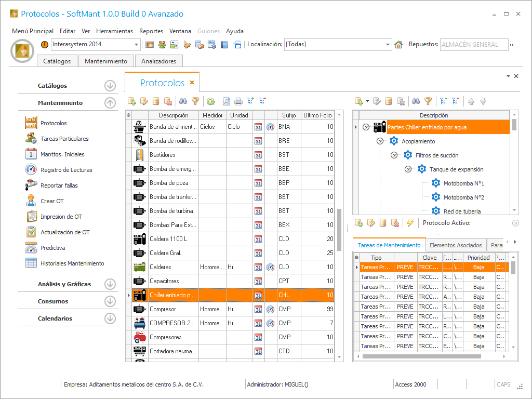Image resolution: width=532 pixels, height=399 pixels.
Task: Open print preview with the magnifier page icon
Action: pyautogui.click(x=227, y=101)
